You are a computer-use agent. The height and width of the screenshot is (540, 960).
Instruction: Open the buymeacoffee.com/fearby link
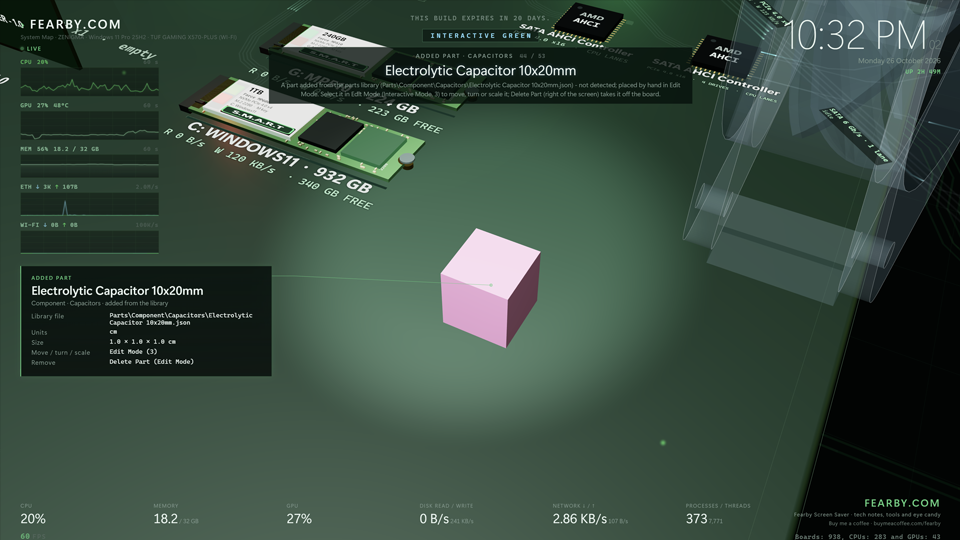[907, 523]
